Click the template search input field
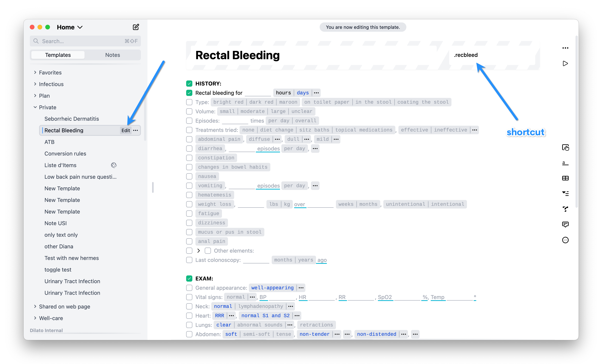608x364 pixels. (x=85, y=41)
